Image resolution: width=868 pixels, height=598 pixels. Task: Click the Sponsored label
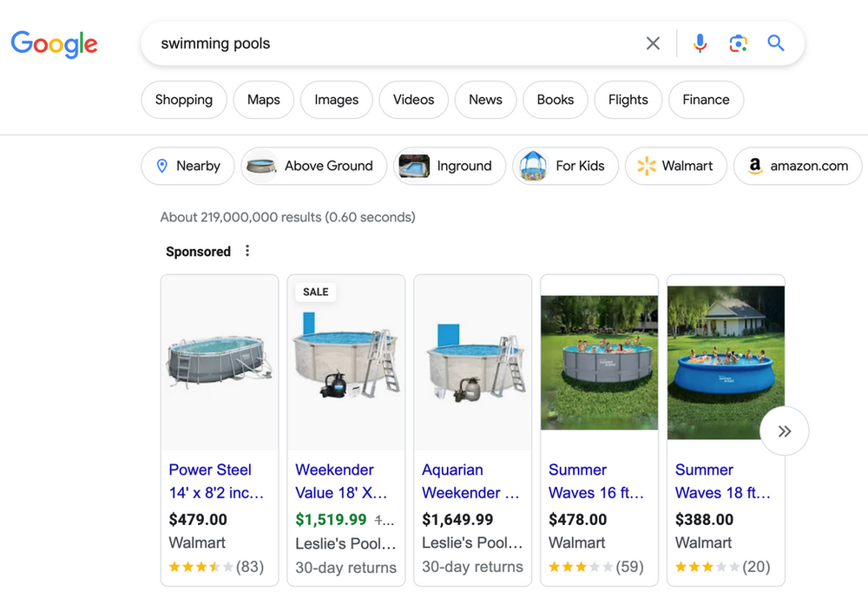[x=198, y=252]
